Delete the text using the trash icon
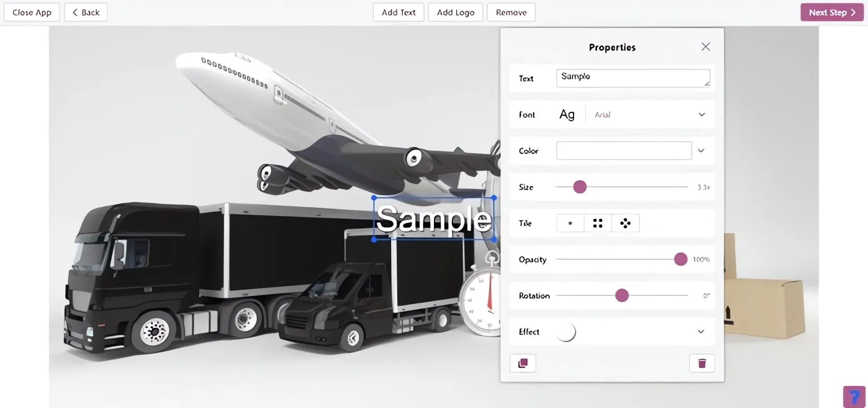The height and width of the screenshot is (408, 868). coord(702,363)
